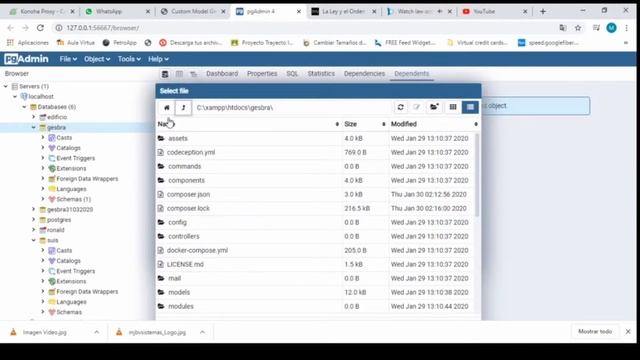This screenshot has height=360, width=640.
Task: Open the Object menu
Action: coord(97,59)
